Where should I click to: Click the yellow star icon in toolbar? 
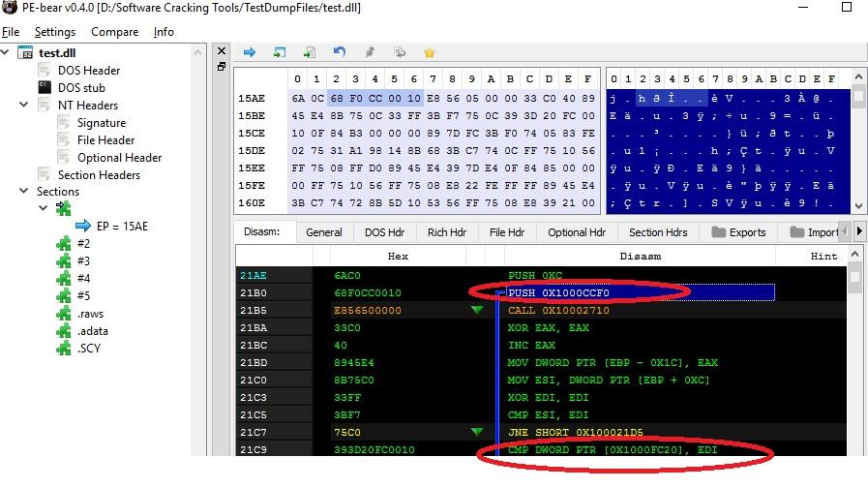click(x=429, y=52)
